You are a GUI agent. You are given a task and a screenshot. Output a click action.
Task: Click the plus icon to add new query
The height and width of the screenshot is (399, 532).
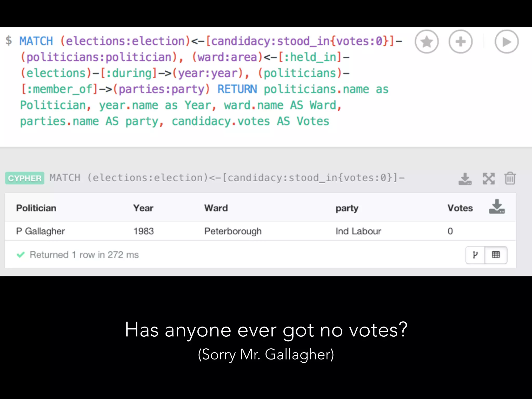click(461, 42)
